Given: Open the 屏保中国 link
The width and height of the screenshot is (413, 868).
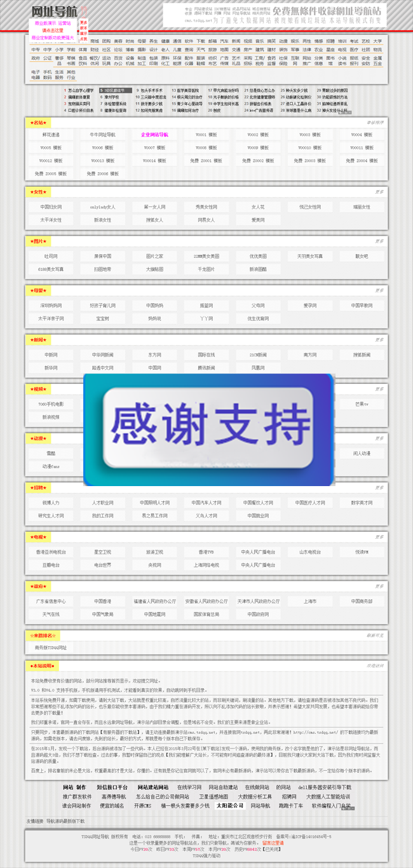Looking at the screenshot, I should (102, 256).
